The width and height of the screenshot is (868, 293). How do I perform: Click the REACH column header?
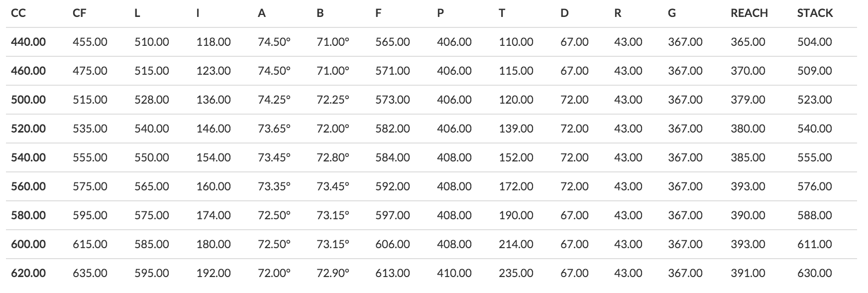(x=749, y=13)
